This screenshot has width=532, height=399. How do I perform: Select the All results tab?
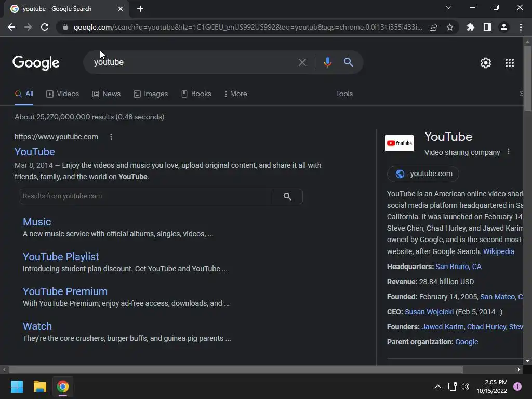(x=24, y=94)
